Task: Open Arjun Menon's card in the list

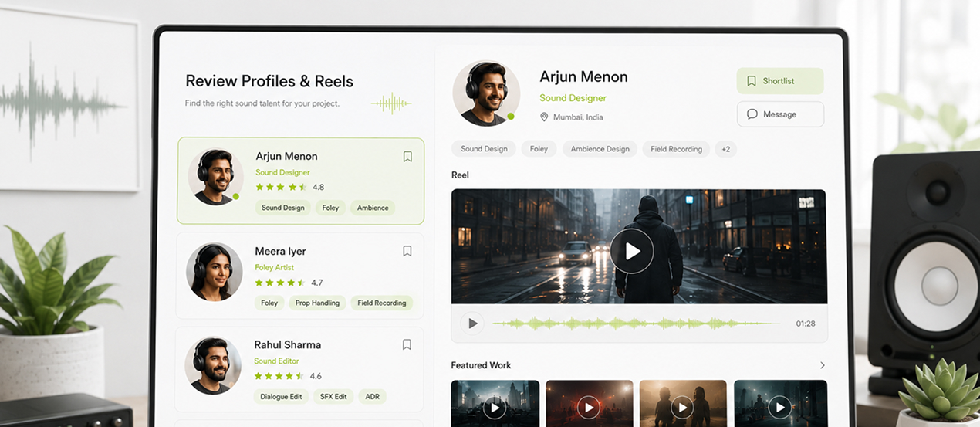Action: point(301,181)
